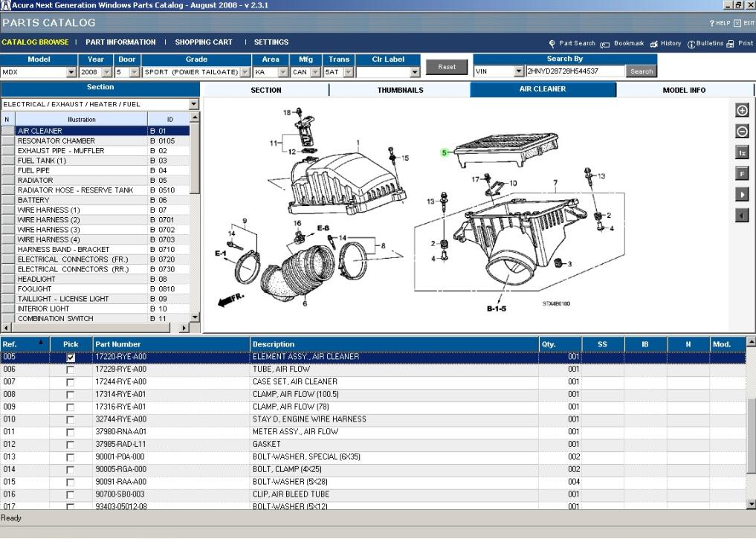Open Help

pyautogui.click(x=720, y=23)
